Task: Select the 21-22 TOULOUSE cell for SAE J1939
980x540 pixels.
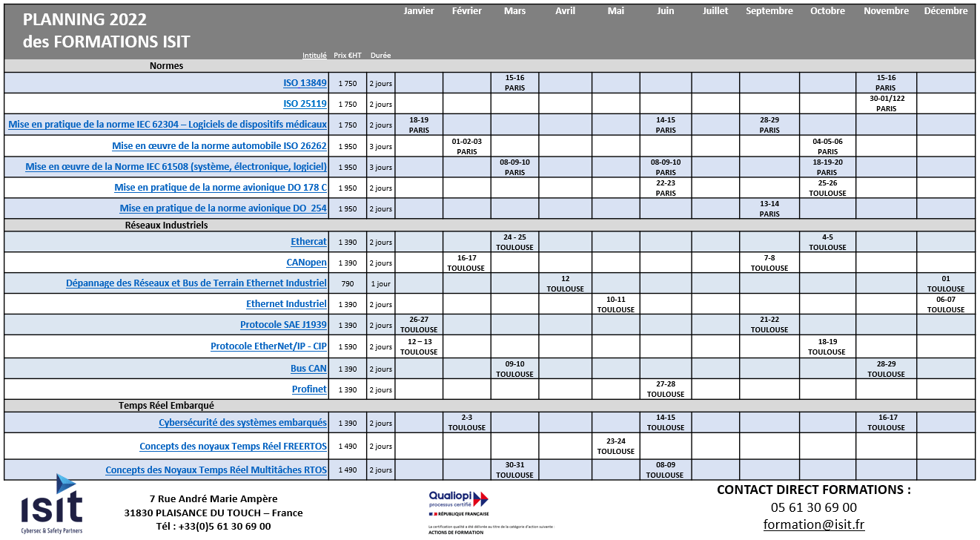Action: point(769,325)
